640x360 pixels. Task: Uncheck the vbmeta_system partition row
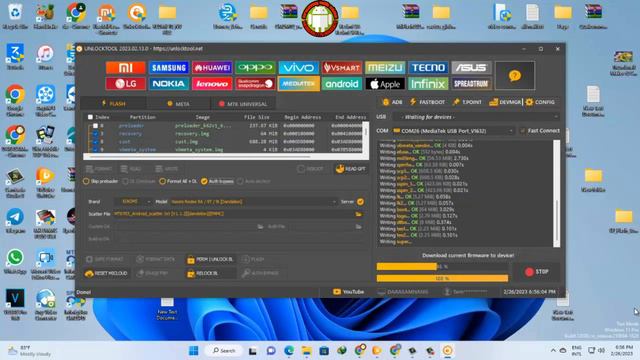pyautogui.click(x=95, y=149)
